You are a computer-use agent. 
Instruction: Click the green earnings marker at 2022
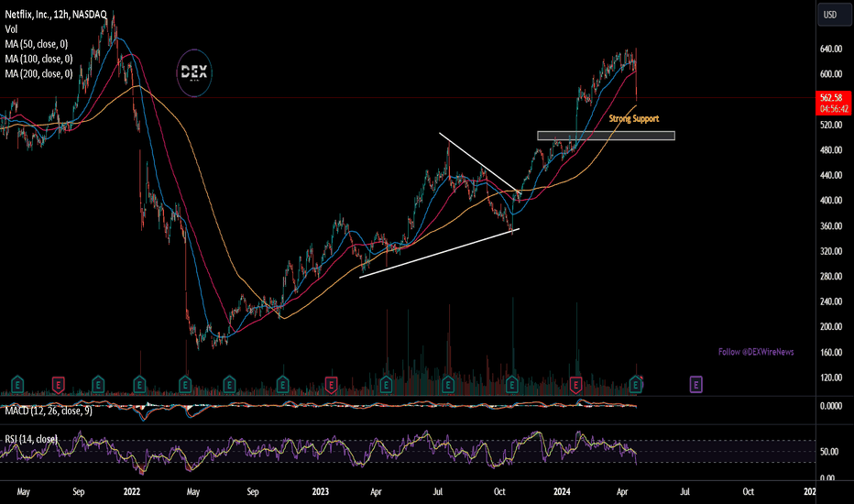[x=139, y=385]
